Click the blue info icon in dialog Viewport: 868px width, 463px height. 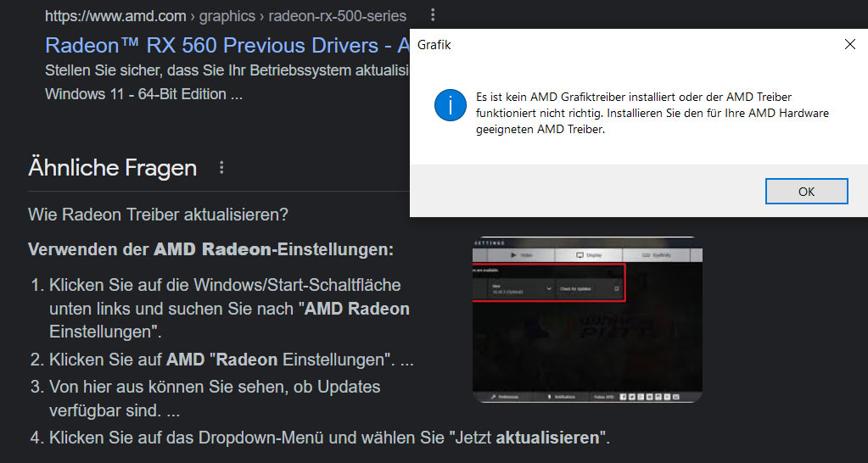(450, 104)
